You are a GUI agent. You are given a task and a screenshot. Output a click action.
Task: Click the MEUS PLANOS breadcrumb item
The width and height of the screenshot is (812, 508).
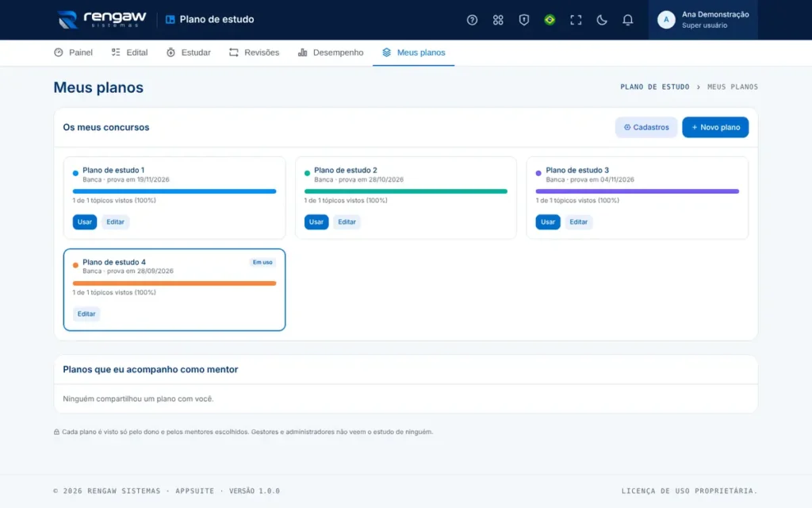(x=732, y=87)
